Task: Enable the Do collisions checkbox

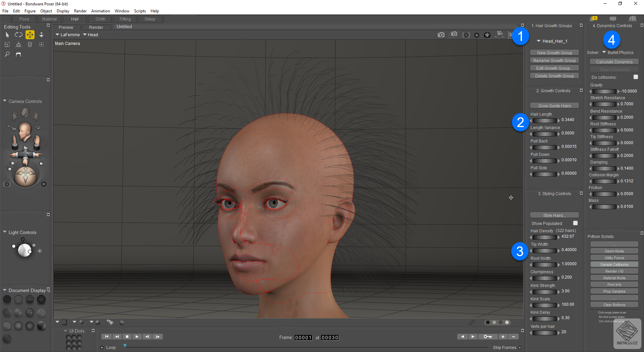Action: tap(636, 77)
